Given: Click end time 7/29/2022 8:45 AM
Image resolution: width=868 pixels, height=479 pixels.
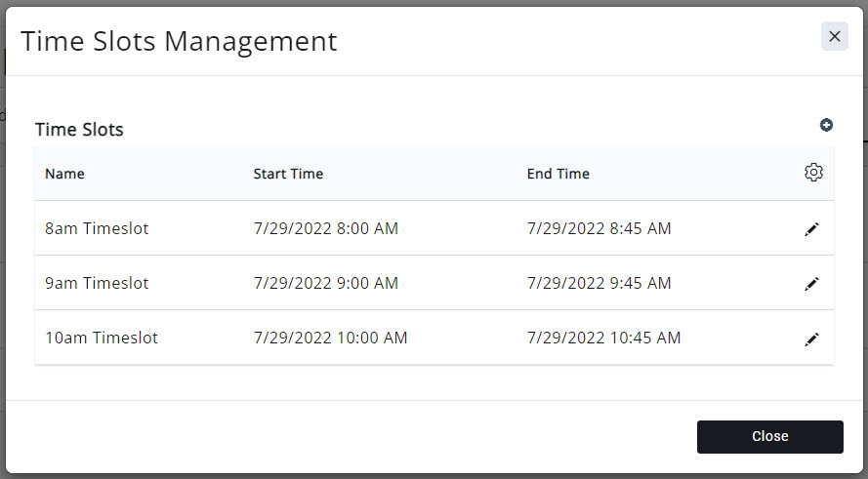Looking at the screenshot, I should coord(599,228).
